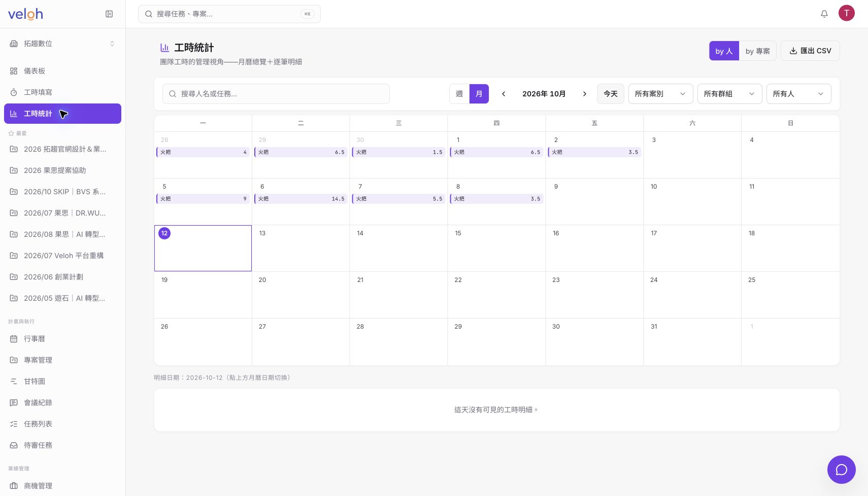The width and height of the screenshot is (868, 496).
Task: Expand the 拓趨數位 workspace switcher
Action: click(x=62, y=44)
